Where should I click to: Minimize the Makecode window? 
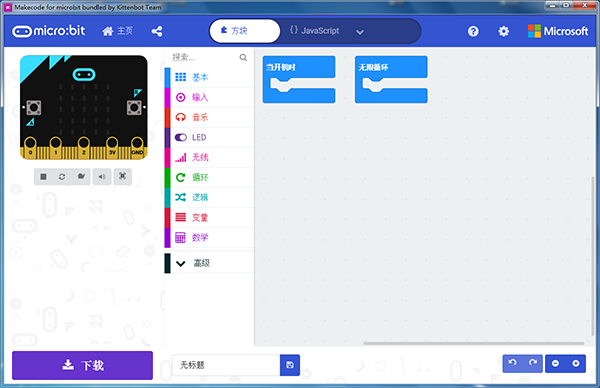click(x=552, y=5)
